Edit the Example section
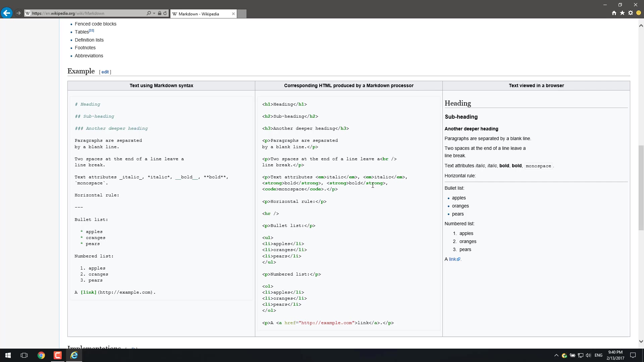This screenshot has width=644, height=362. click(105, 72)
